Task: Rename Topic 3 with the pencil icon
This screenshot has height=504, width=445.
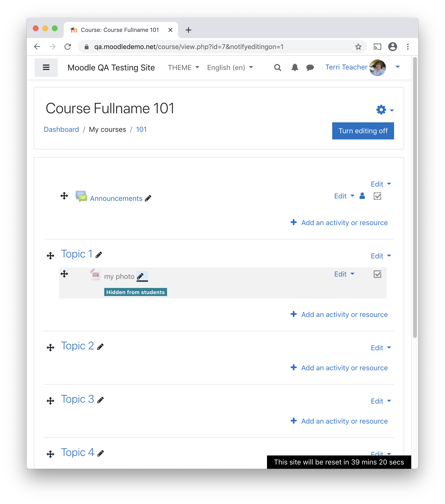Action: tap(101, 400)
